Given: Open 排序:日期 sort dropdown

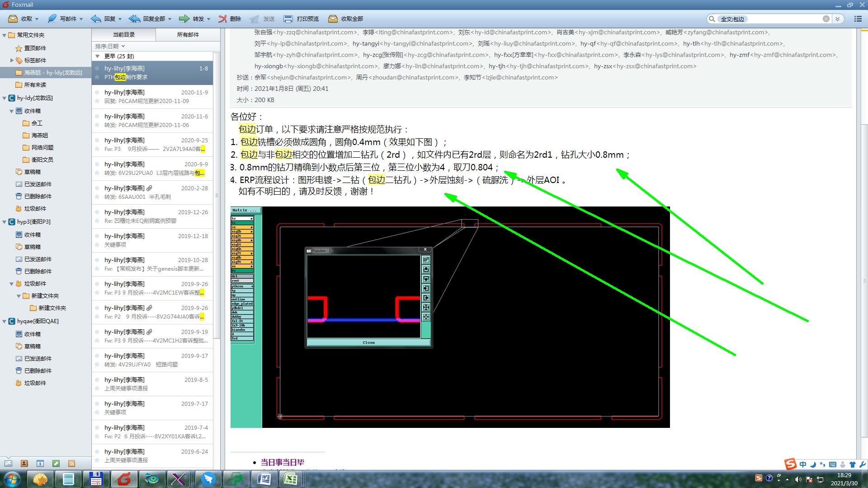Looking at the screenshot, I should 110,46.
